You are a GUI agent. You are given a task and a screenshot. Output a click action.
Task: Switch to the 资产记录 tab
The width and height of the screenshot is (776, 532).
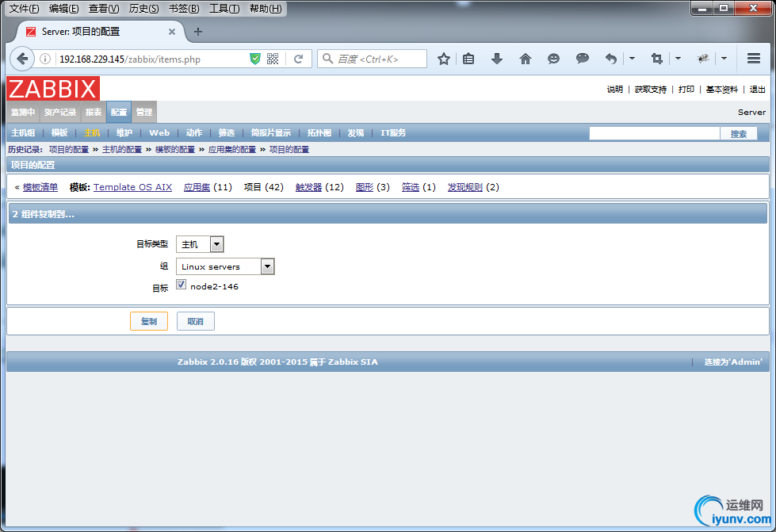click(60, 113)
